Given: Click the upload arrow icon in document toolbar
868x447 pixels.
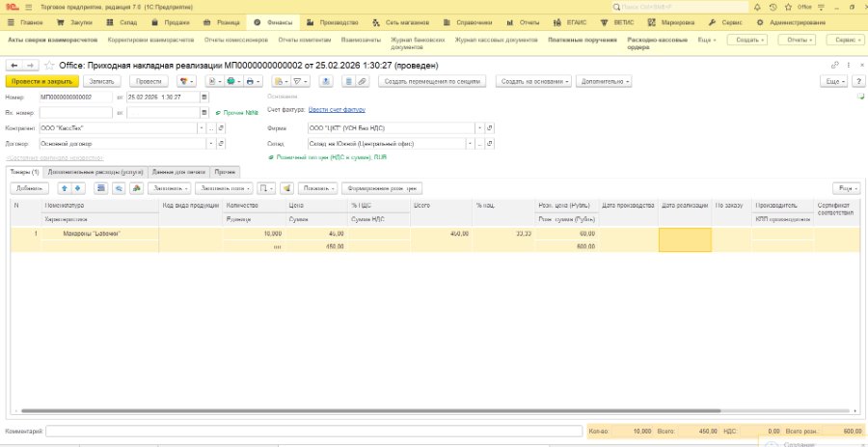Looking at the screenshot, I should click(326, 81).
